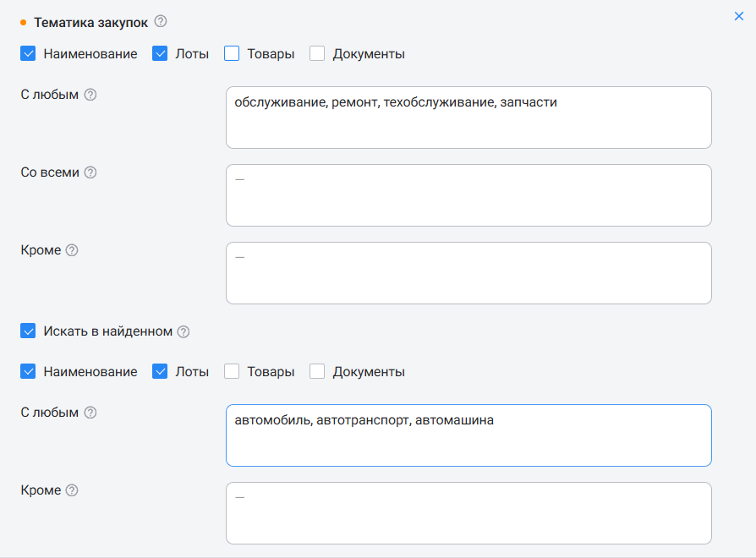Click the empty Кроме field in main section
The width and height of the screenshot is (756, 558).
point(468,273)
